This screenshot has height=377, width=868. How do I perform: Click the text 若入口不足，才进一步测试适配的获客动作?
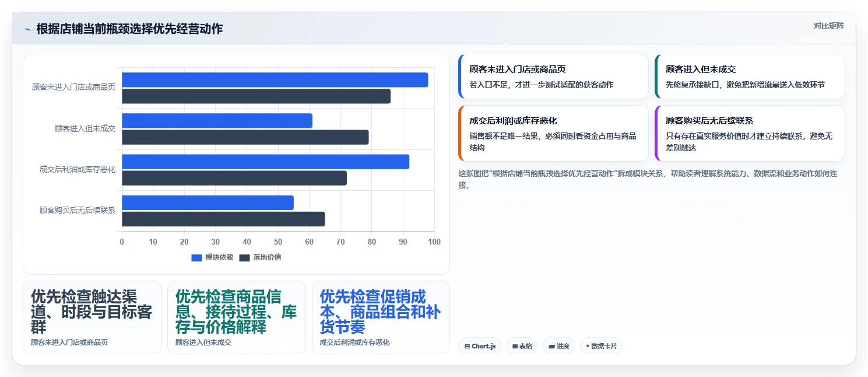[x=542, y=85]
